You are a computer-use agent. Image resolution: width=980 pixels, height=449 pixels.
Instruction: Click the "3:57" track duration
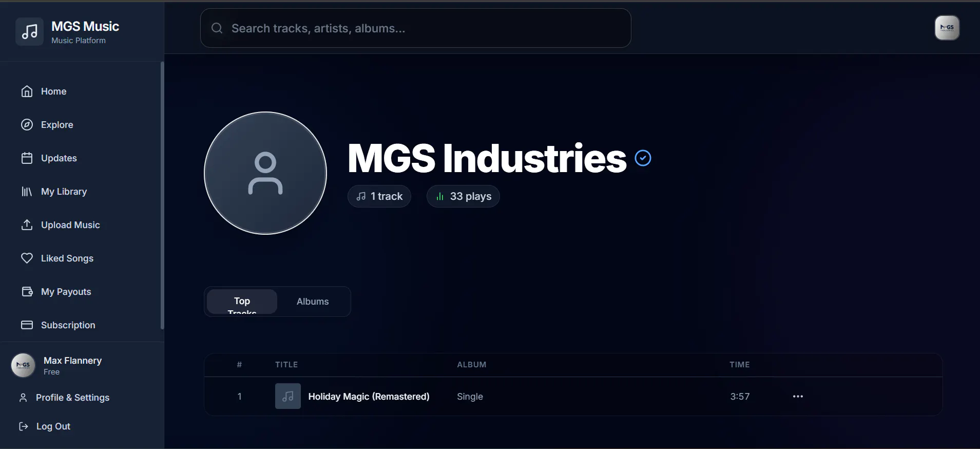[740, 397]
